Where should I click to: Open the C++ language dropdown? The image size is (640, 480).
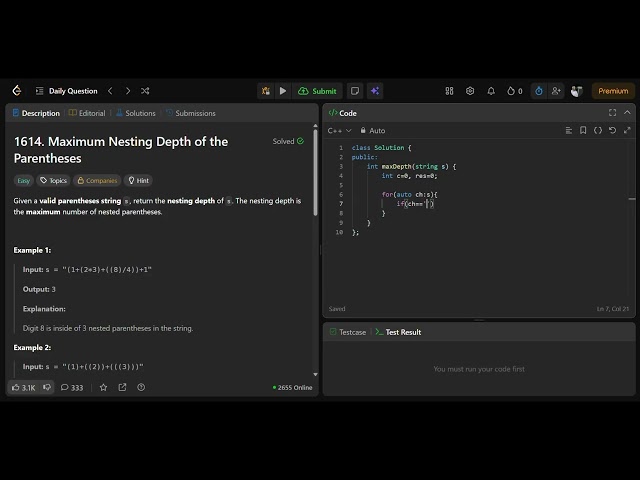click(339, 131)
